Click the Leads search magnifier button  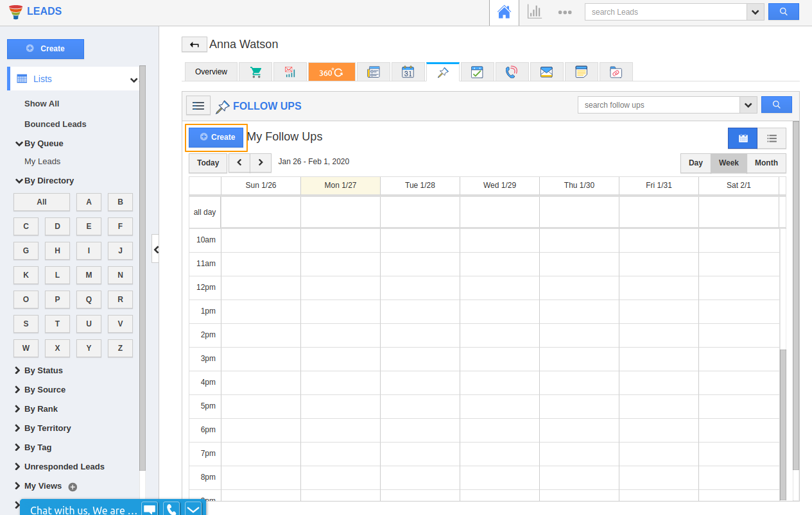(x=783, y=12)
